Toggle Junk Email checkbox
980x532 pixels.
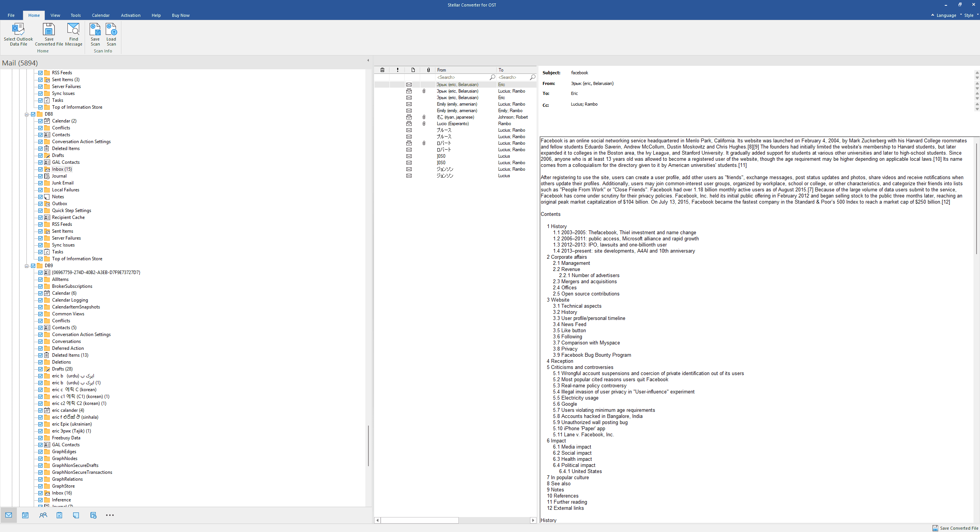(x=41, y=183)
